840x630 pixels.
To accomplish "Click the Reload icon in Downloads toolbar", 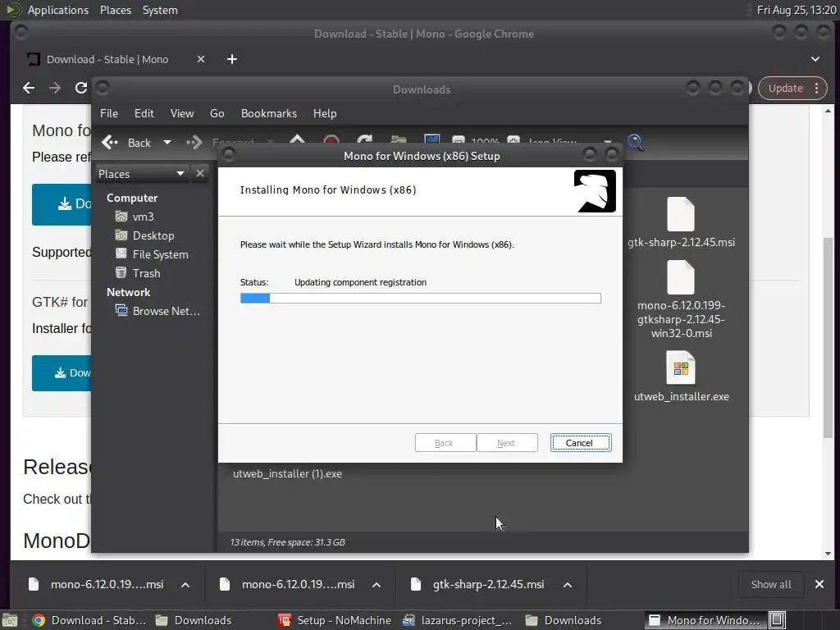I will [364, 140].
